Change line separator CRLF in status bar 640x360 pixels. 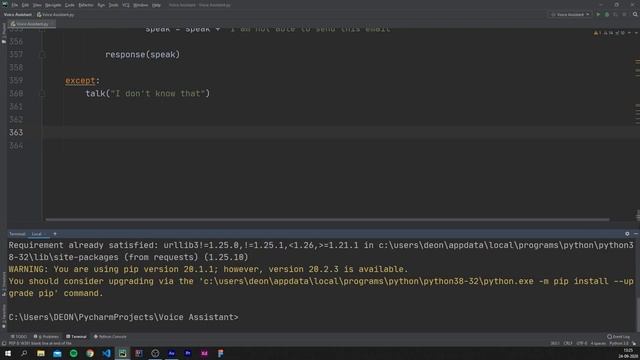pos(568,343)
